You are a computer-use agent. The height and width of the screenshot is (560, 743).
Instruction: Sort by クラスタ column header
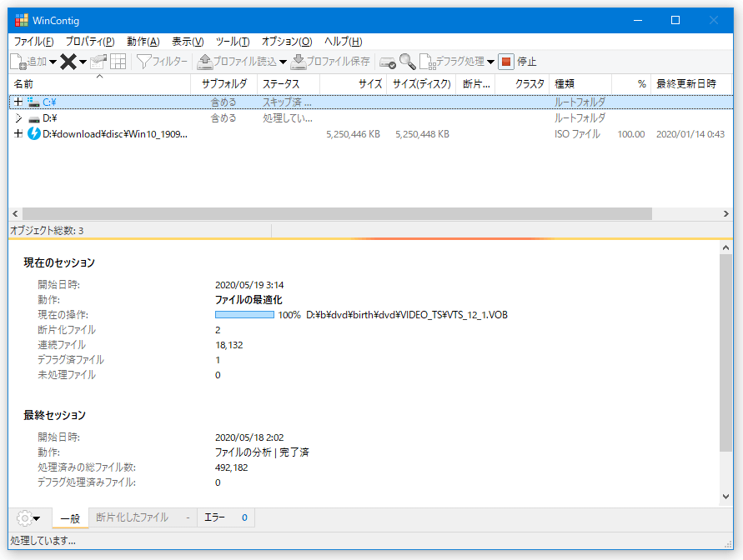[522, 84]
